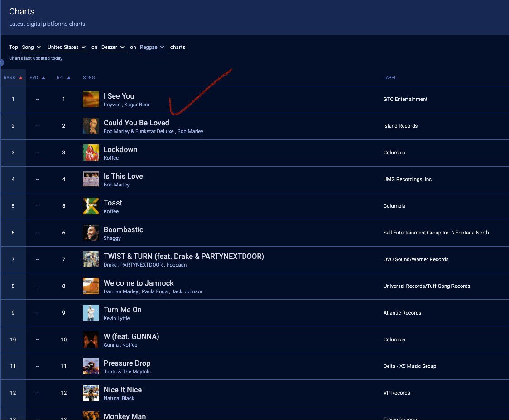Select artist Koffee under Lockdown
Image resolution: width=509 pixels, height=420 pixels.
point(111,158)
